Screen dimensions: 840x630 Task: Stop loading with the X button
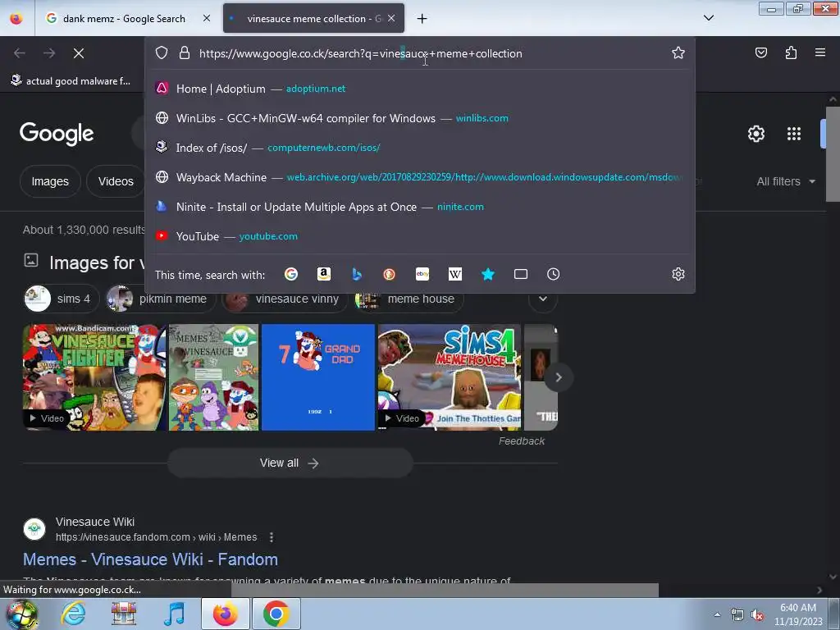pyautogui.click(x=79, y=53)
